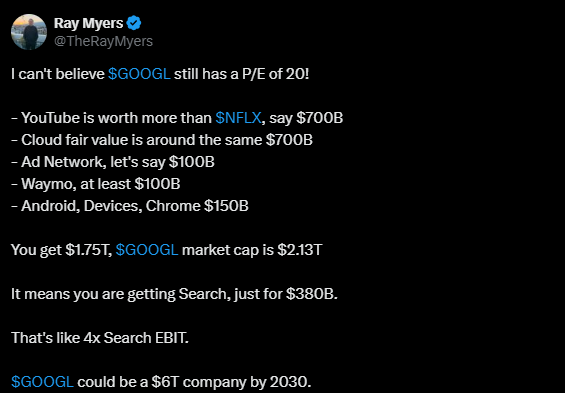565x393 pixels.
Task: Open the $NFLX cashtag link
Action: 238,118
